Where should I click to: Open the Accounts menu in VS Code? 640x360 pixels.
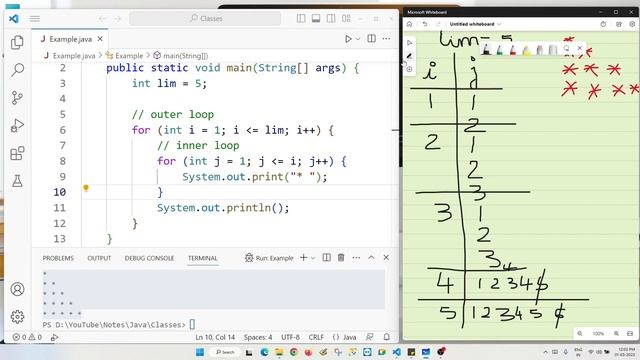point(17,289)
